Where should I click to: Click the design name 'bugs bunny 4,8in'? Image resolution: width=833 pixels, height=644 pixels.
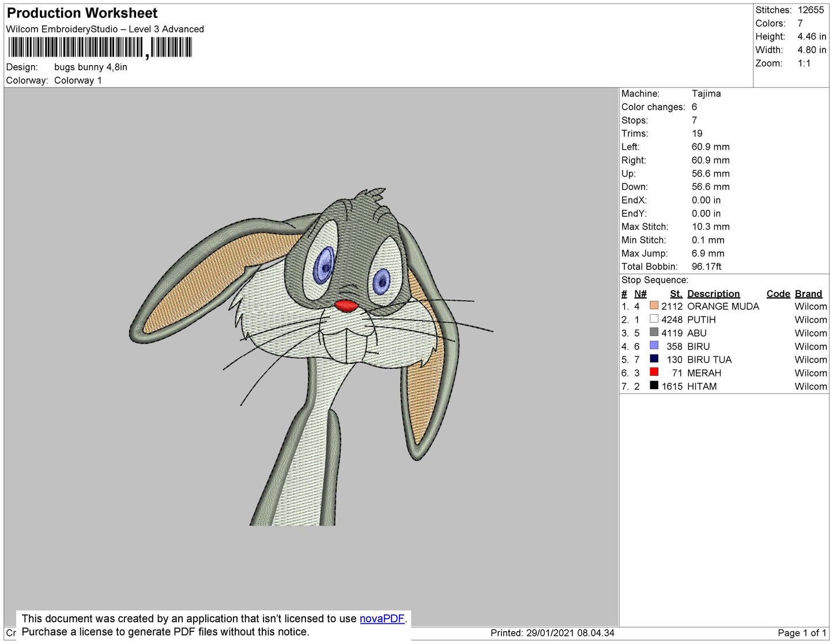91,67
